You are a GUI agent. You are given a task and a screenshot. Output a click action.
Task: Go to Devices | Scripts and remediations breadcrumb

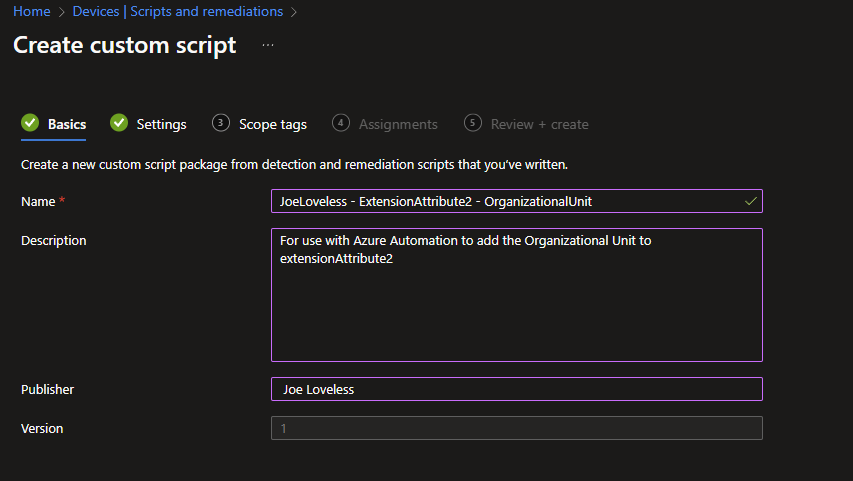pyautogui.click(x=177, y=12)
